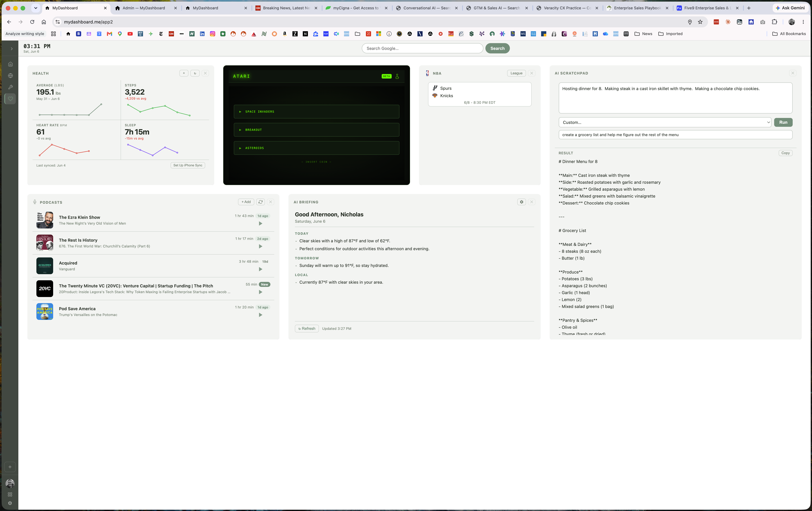Click the green Search button
This screenshot has height=511, width=812.
pos(497,48)
